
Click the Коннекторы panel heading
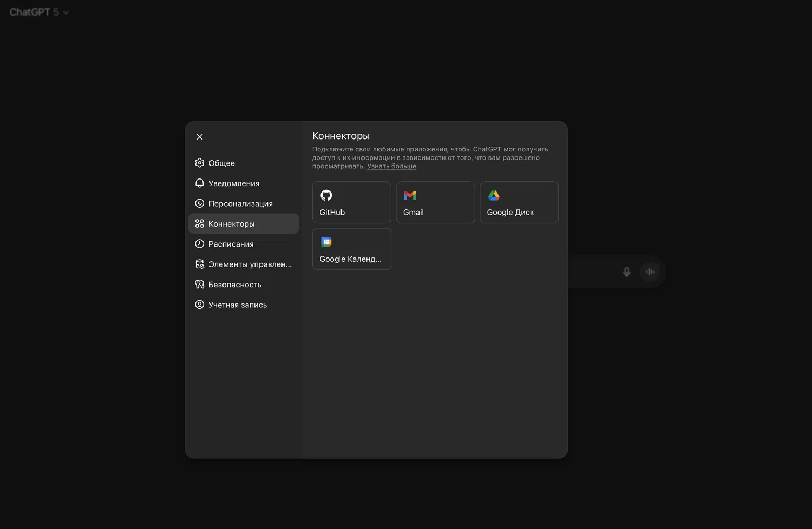341,136
